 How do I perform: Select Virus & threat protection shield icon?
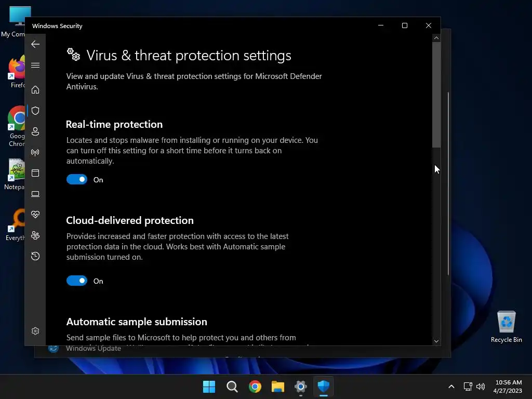[x=35, y=111]
